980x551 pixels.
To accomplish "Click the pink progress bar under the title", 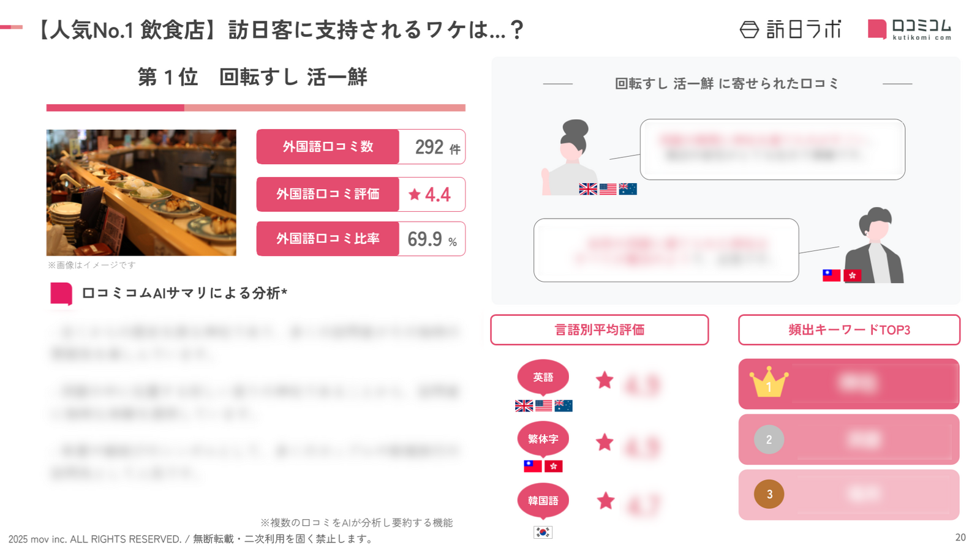I will [x=255, y=108].
